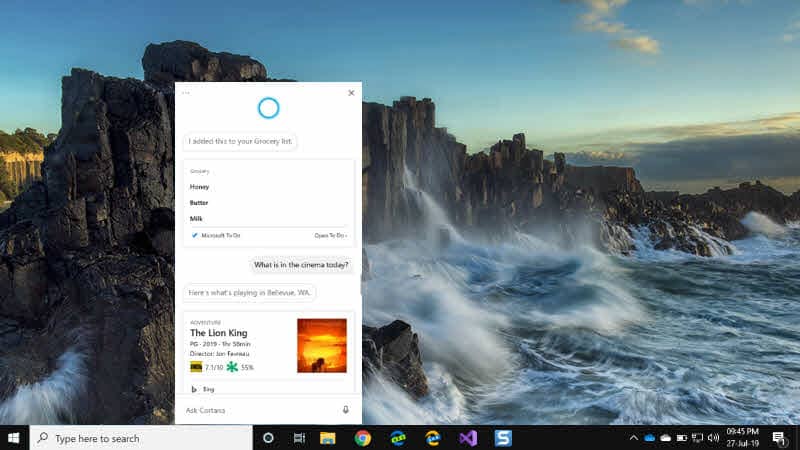The height and width of the screenshot is (450, 800).
Task: Open The Lion King poster thumbnail
Action: [322, 345]
